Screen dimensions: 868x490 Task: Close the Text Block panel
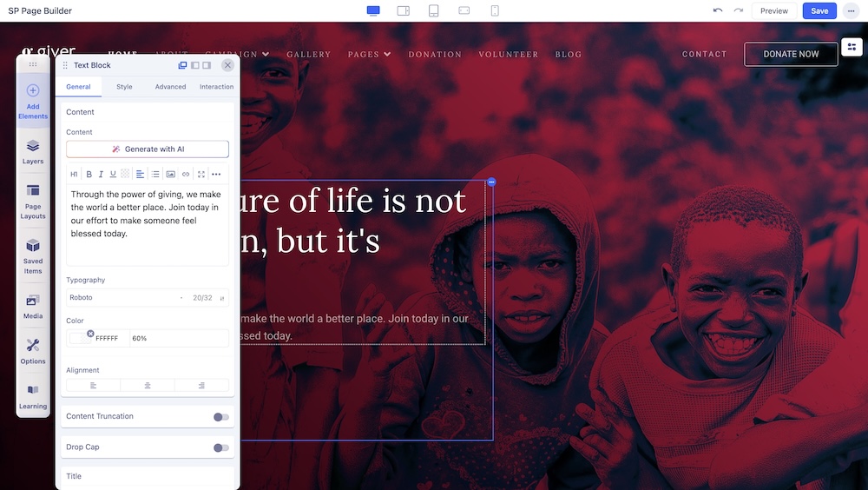point(227,65)
